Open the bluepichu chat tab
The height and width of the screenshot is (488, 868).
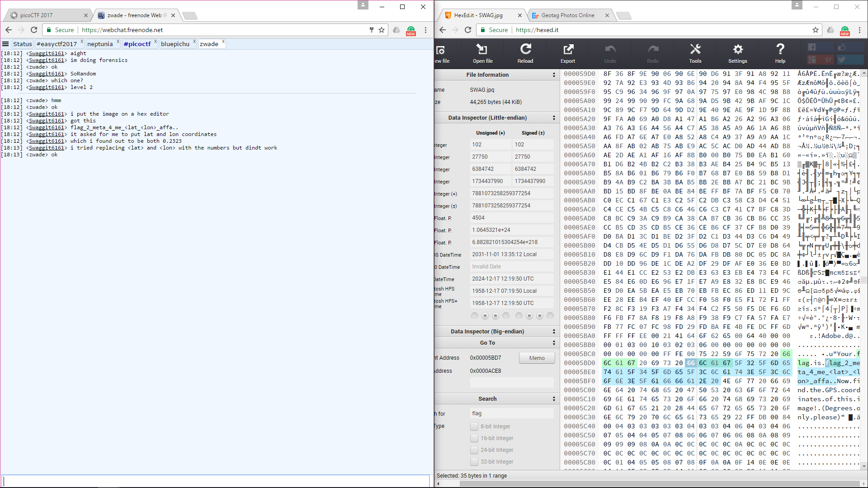point(175,44)
